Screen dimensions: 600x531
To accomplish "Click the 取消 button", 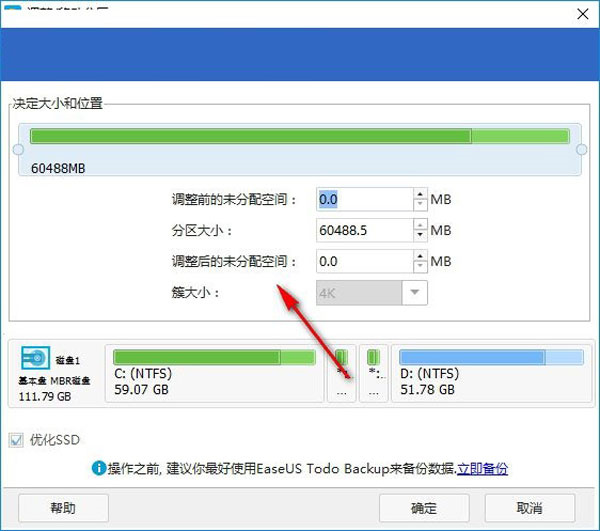I will click(x=530, y=508).
